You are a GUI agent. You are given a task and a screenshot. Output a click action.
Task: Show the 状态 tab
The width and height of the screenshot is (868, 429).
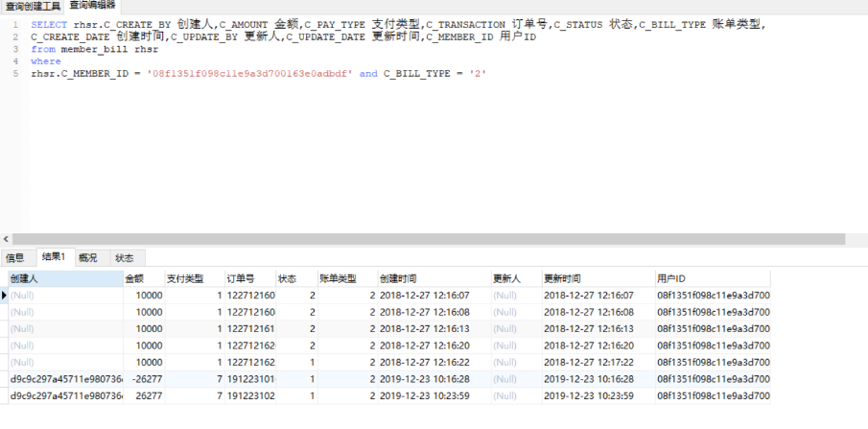tap(126, 257)
